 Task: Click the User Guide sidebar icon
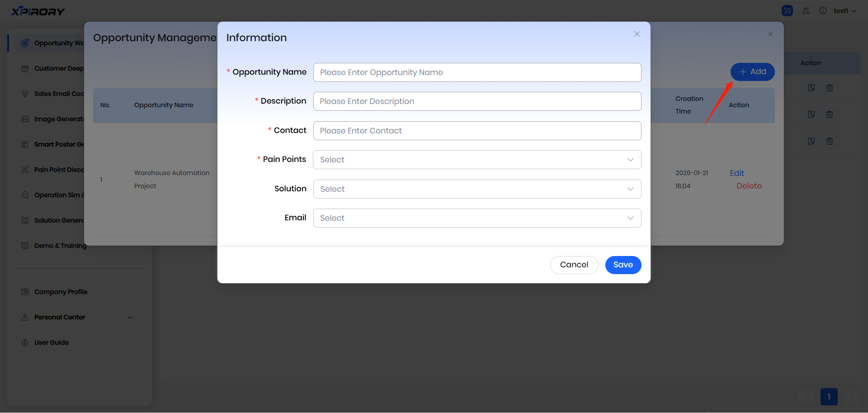(25, 342)
